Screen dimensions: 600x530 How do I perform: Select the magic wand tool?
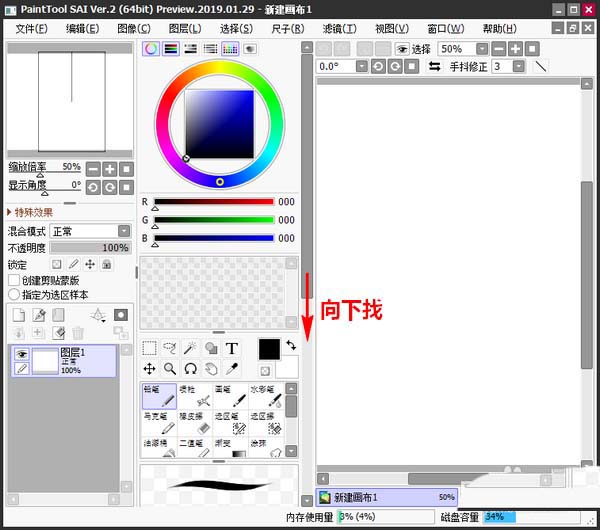(190, 348)
